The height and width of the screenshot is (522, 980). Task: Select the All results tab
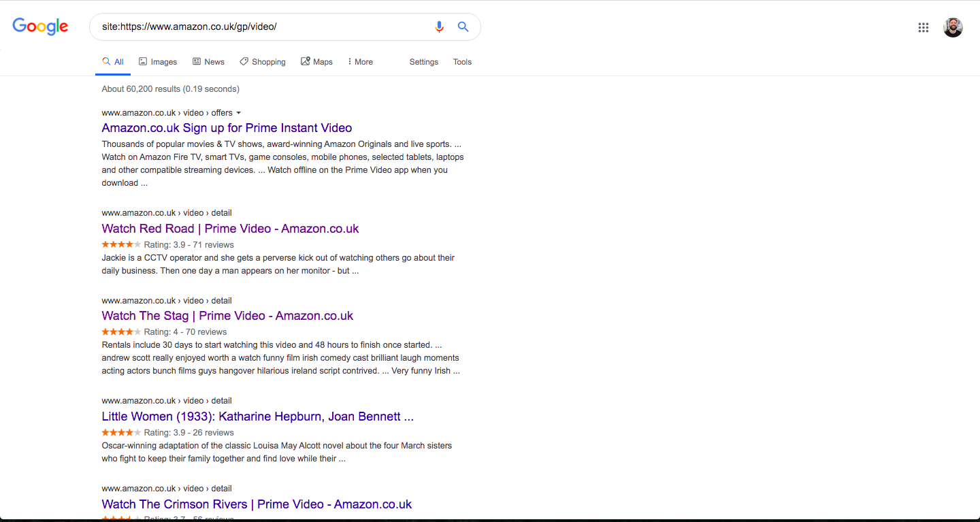[113, 62]
